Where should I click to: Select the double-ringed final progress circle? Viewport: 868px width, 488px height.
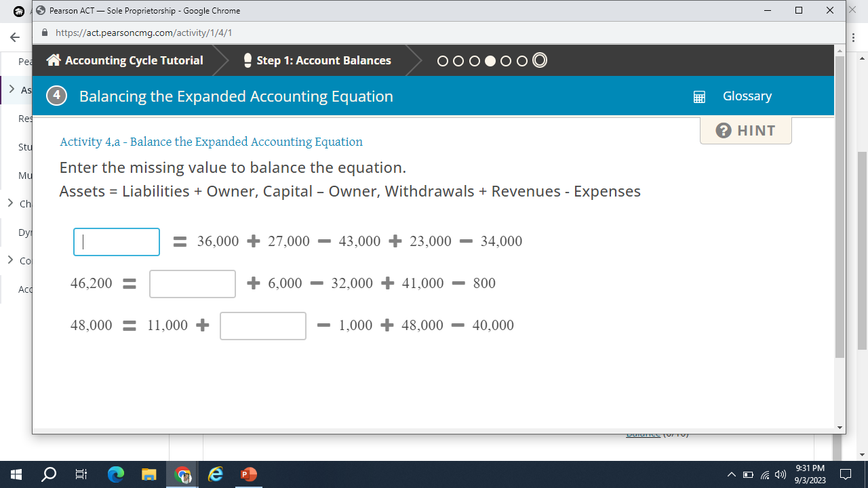click(540, 60)
